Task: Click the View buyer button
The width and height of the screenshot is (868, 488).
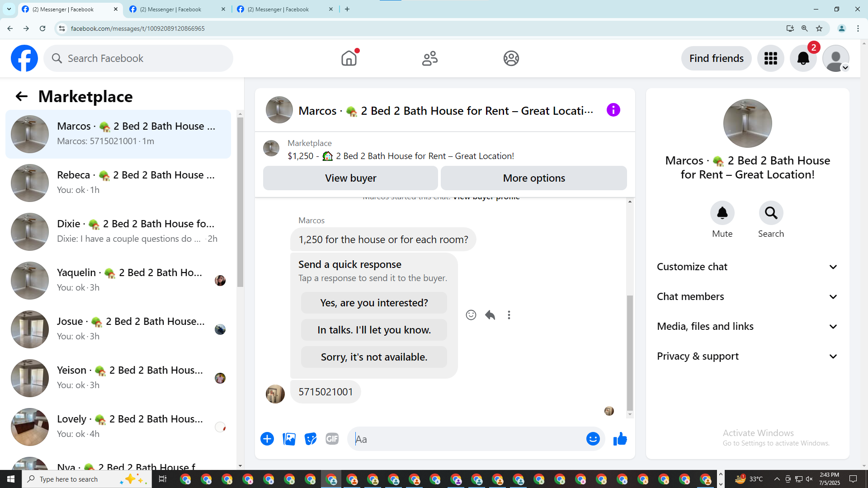Action: click(350, 178)
